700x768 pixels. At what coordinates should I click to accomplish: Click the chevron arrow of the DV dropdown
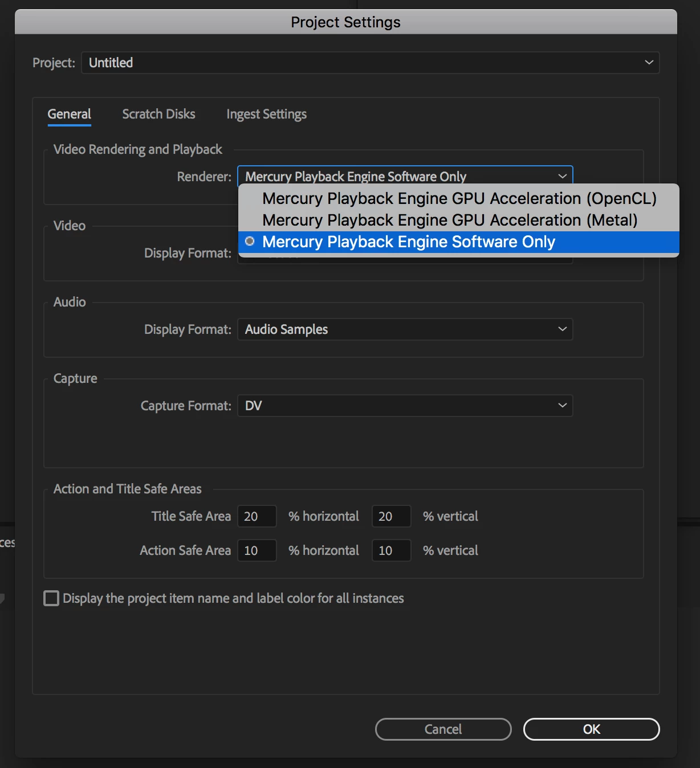562,405
